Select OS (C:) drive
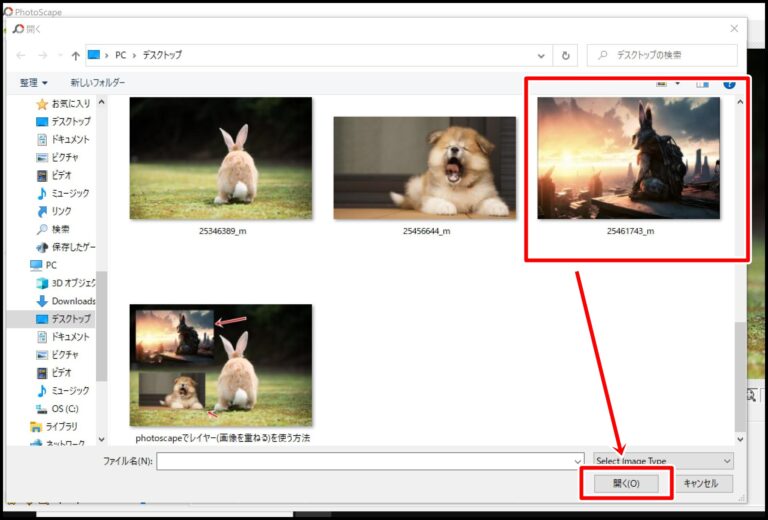Screen dimensions: 768x520 [57, 408]
